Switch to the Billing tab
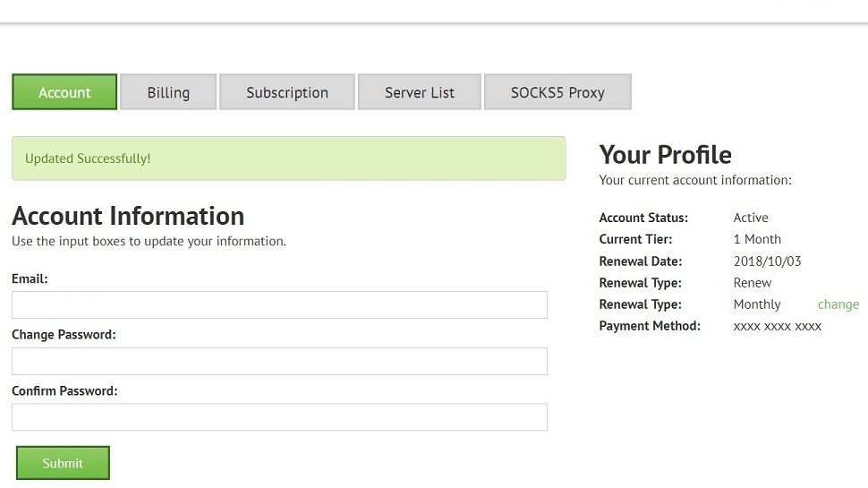This screenshot has width=868, height=488. pos(168,92)
